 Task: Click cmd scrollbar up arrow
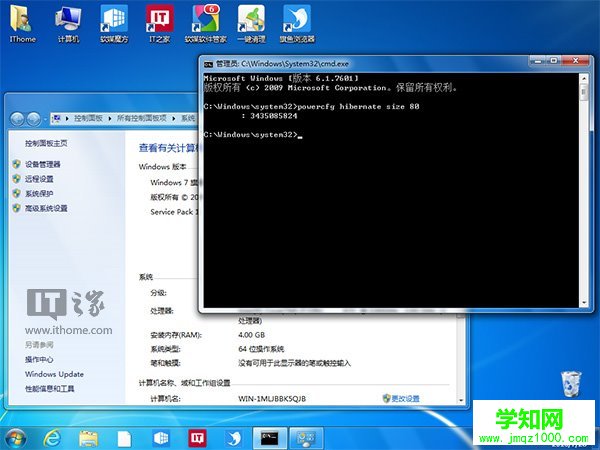tap(584, 78)
